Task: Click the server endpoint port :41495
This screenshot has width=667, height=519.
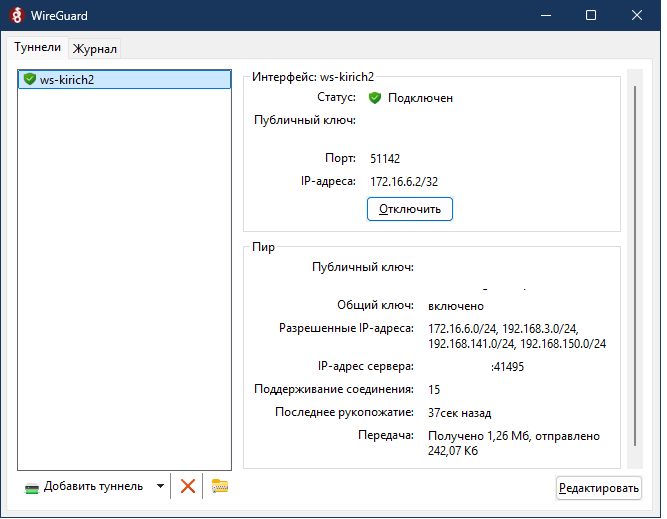Action: tap(508, 367)
